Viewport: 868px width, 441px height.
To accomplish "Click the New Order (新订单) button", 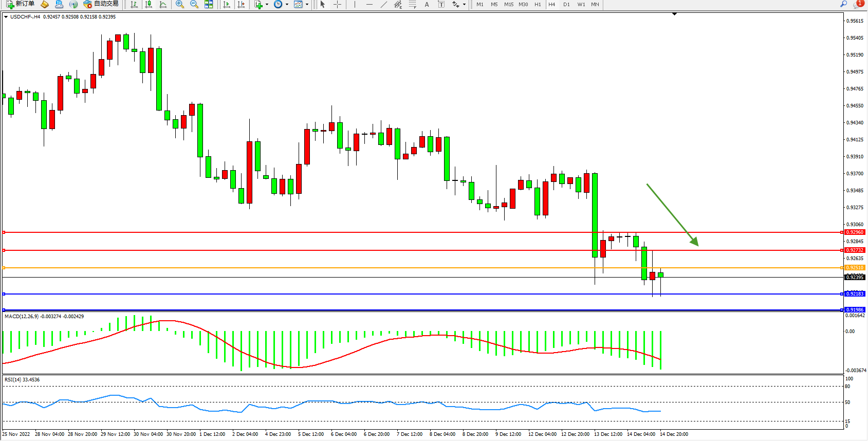I will [21, 4].
